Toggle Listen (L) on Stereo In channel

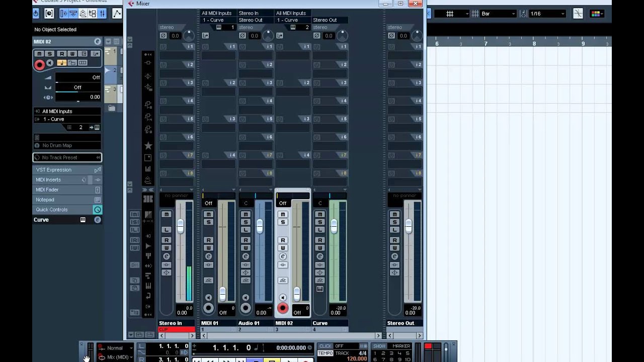(167, 230)
